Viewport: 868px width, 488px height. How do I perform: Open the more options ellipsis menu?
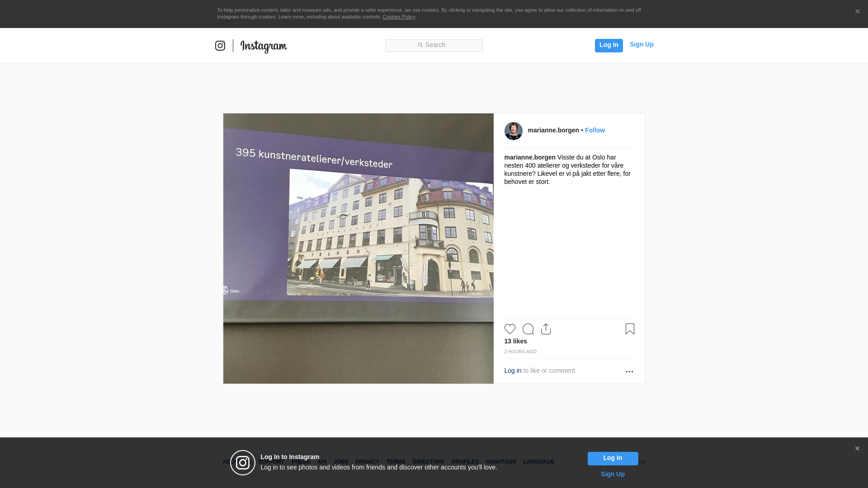(629, 371)
